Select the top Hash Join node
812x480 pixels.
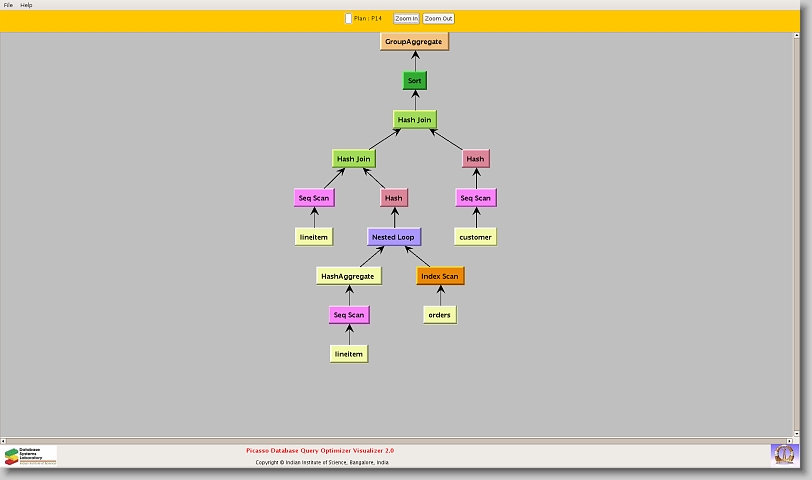coord(414,119)
